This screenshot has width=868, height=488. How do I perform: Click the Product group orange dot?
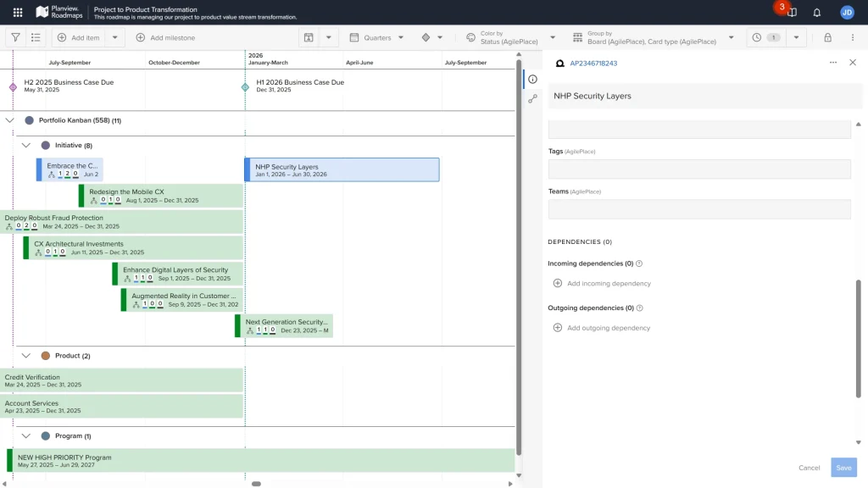46,356
